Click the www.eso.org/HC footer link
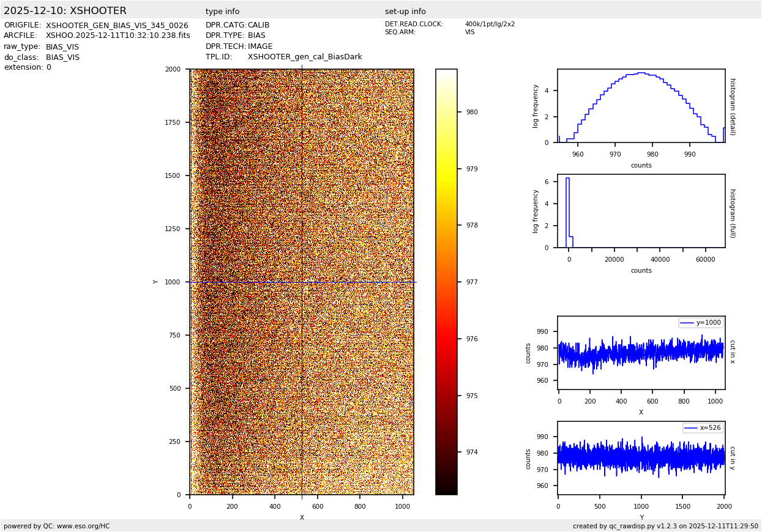Screen dimensions: 762x532 click(x=83, y=526)
